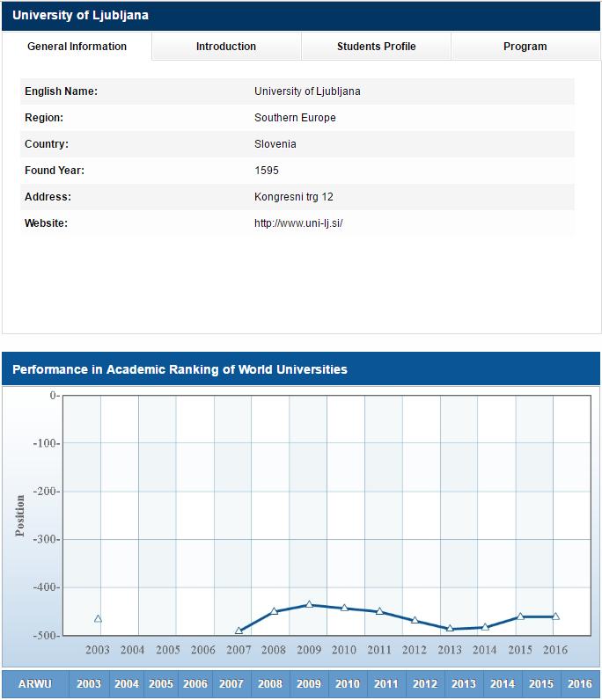Click the Website: label
The image size is (602, 700).
(46, 223)
